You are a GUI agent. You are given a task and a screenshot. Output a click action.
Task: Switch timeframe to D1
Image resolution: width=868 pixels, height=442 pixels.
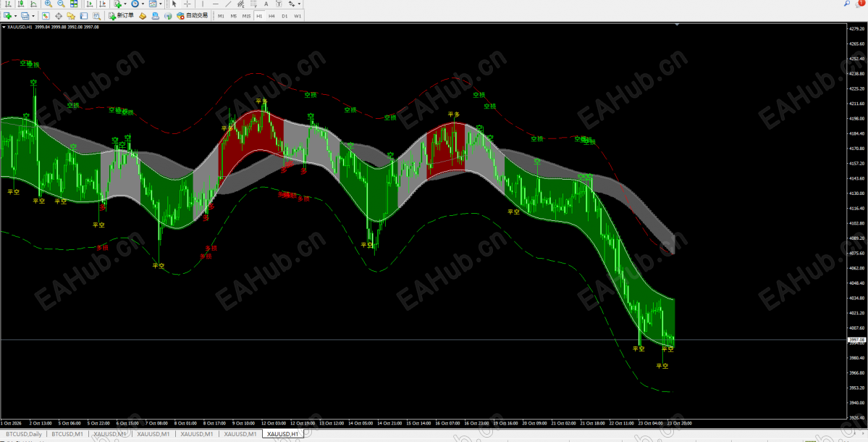(x=285, y=15)
